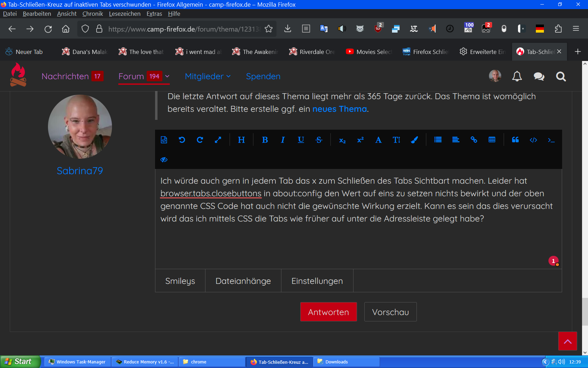Expand the Mitglieder menu
This screenshot has height=368, width=588.
click(208, 76)
